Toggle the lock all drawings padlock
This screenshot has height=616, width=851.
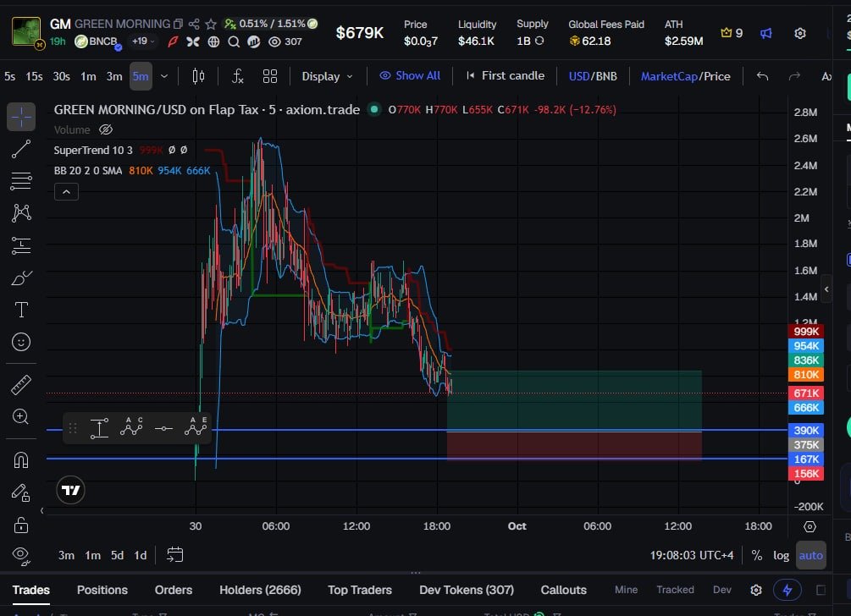pos(21,525)
